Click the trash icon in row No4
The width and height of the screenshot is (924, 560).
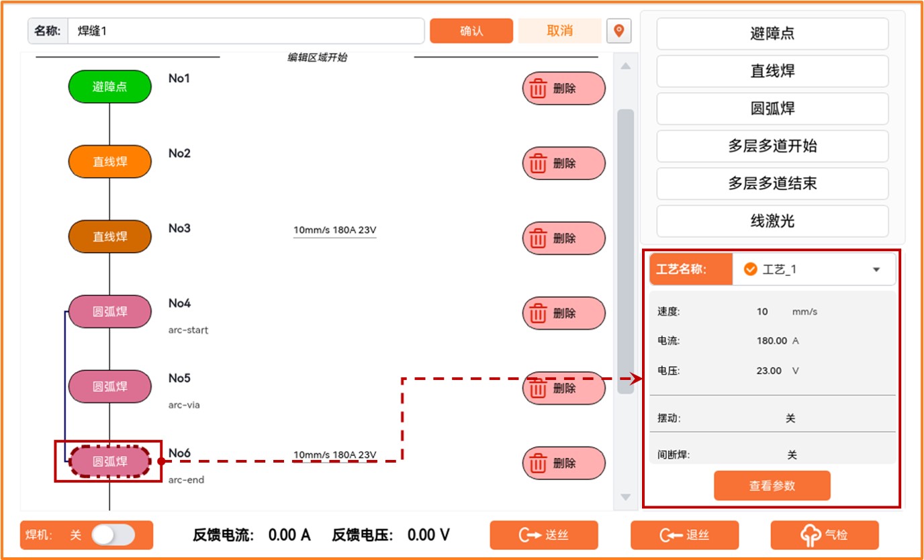(x=538, y=314)
